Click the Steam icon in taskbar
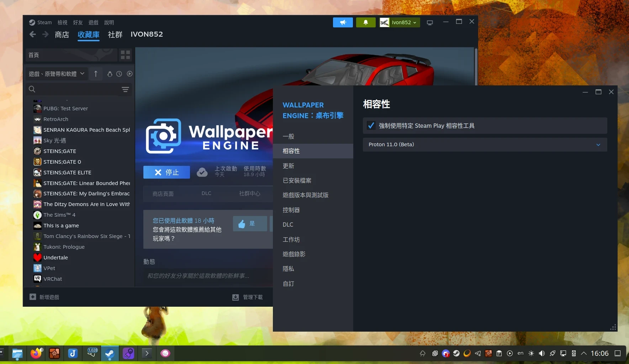 [110, 353]
